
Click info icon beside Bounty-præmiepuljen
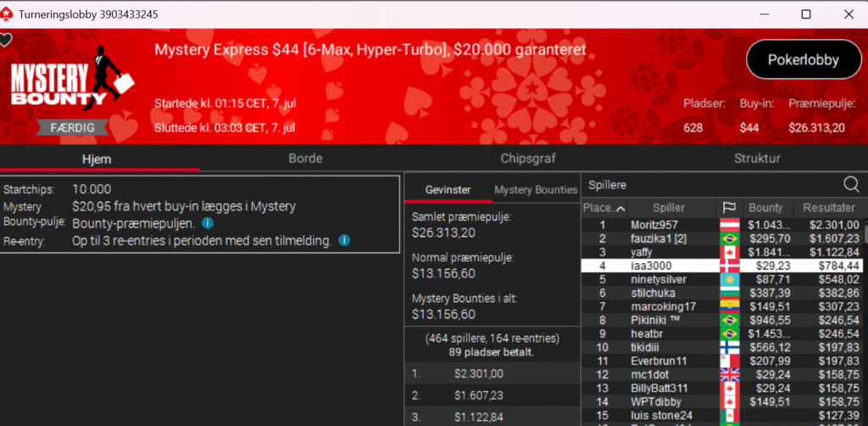tap(208, 224)
